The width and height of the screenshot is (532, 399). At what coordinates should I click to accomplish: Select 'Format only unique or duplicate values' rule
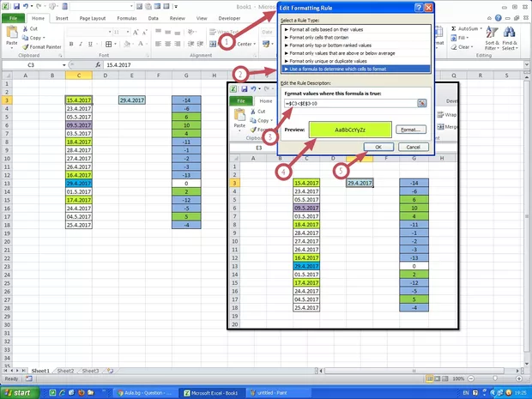[x=355, y=61]
